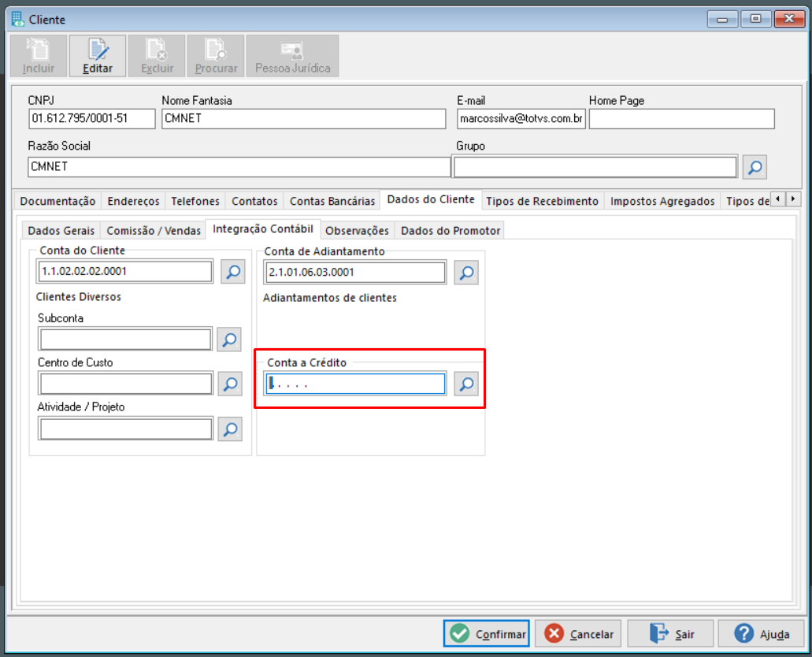Open the Observações sub-tab
This screenshot has width=812, height=657.
click(357, 231)
